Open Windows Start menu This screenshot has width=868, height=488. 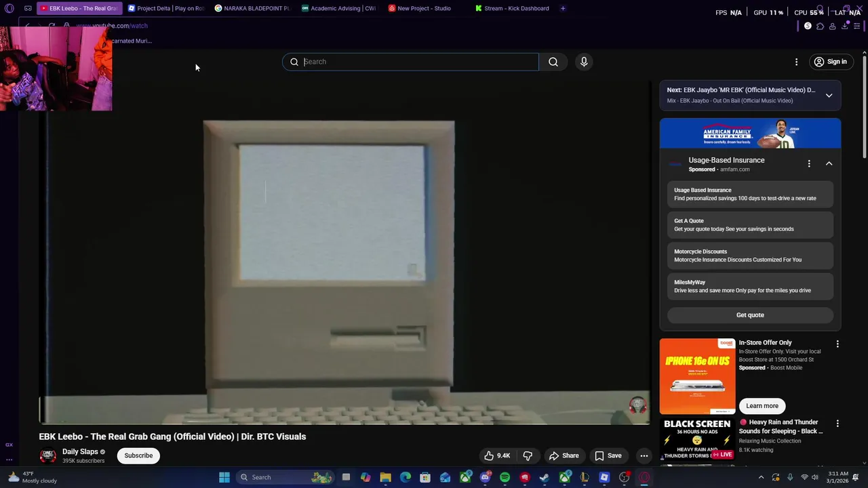tap(224, 477)
